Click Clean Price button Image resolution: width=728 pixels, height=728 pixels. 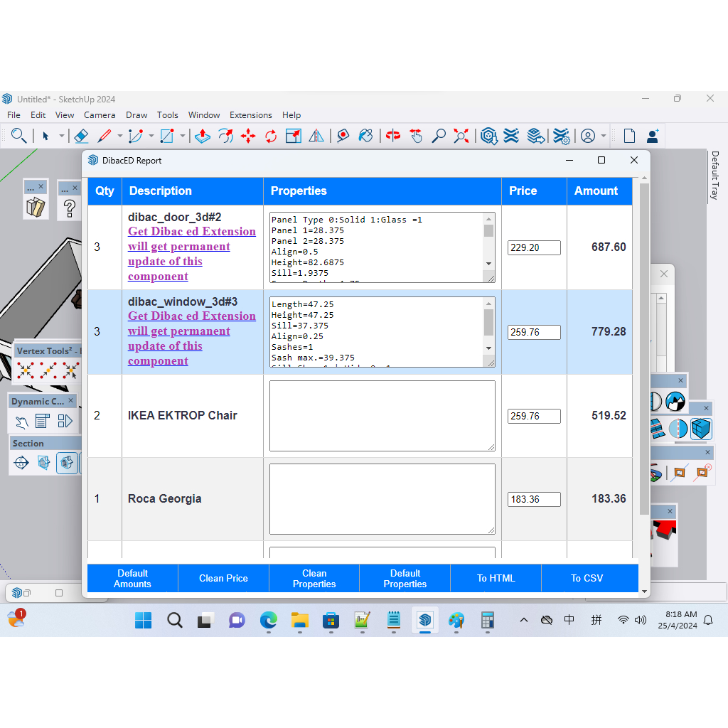(x=223, y=578)
